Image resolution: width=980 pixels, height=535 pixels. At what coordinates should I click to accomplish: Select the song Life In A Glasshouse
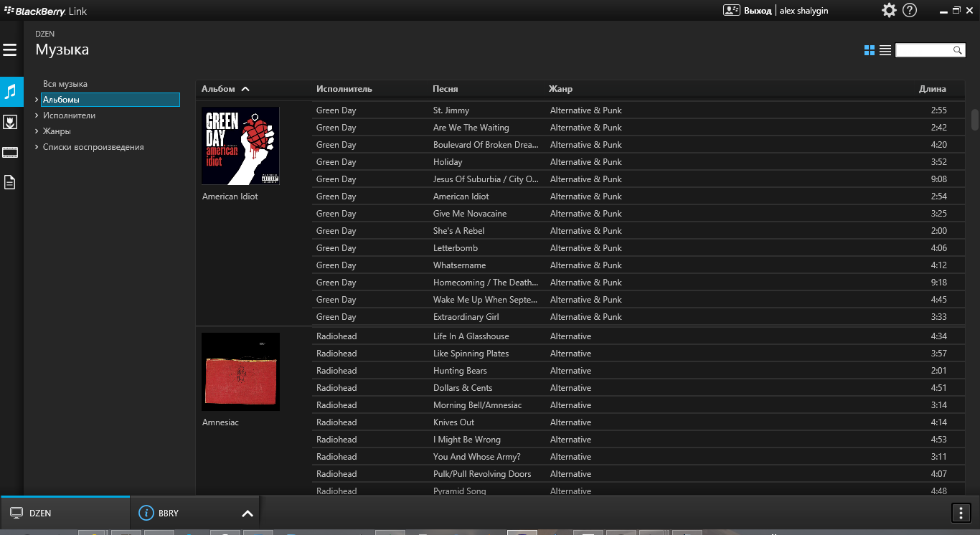click(471, 336)
